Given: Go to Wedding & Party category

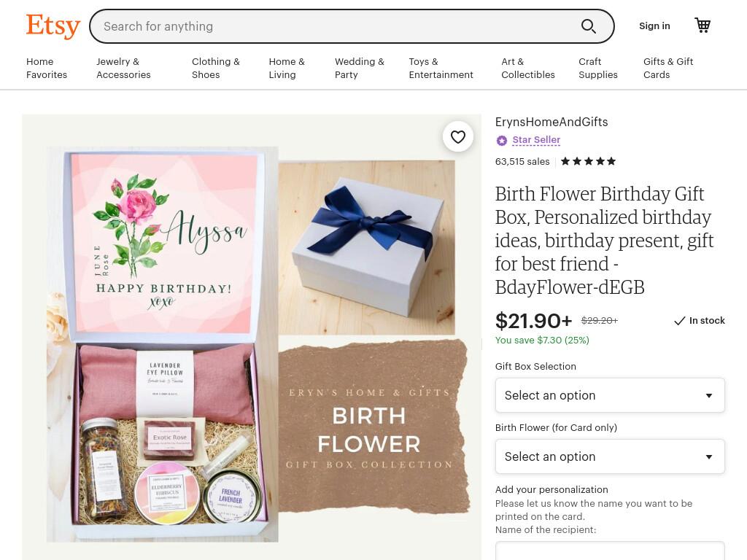Looking at the screenshot, I should 359,68.
